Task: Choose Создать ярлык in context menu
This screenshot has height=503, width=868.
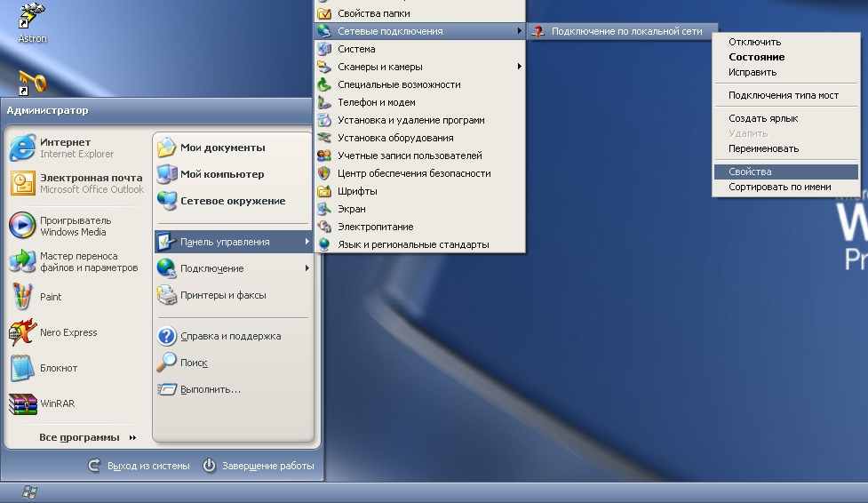Action: [x=786, y=118]
